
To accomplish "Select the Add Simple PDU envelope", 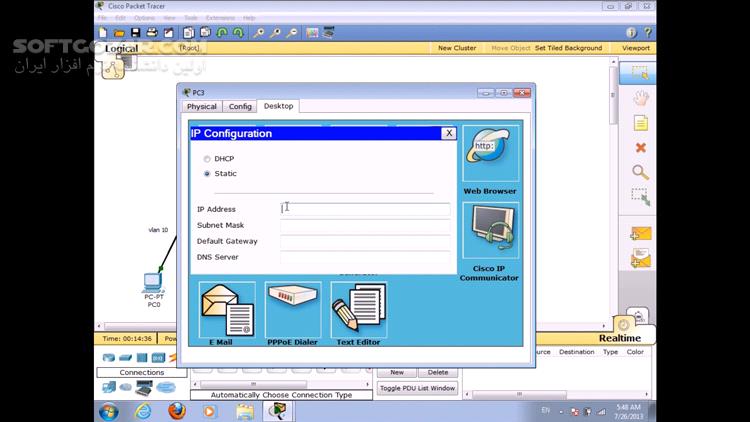I will 640,233.
